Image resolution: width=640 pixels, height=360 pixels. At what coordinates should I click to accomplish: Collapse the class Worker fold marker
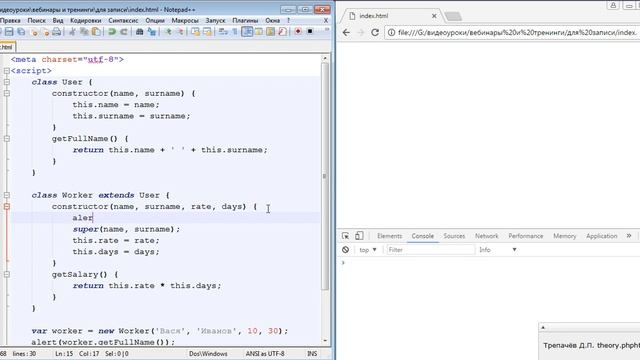[x=7, y=195]
